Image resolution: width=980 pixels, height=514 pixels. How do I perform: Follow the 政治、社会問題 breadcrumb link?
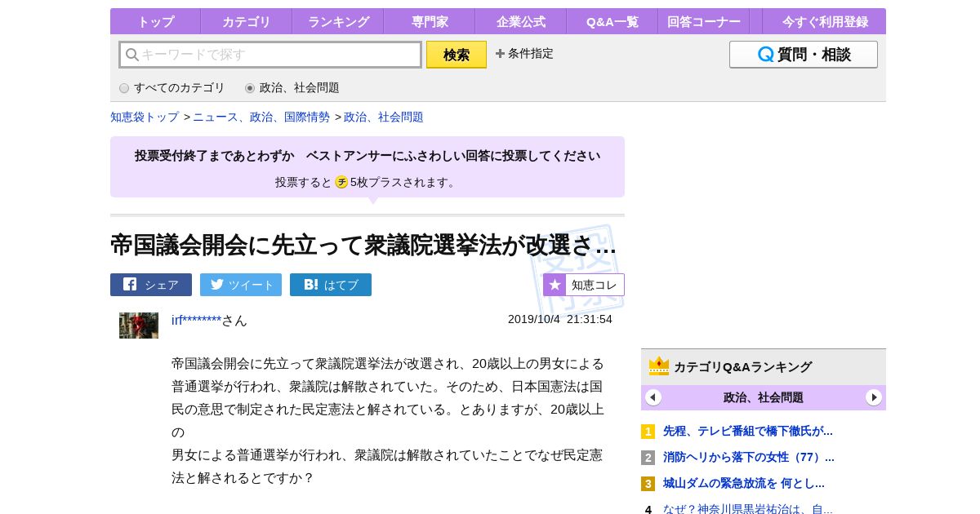click(x=384, y=117)
